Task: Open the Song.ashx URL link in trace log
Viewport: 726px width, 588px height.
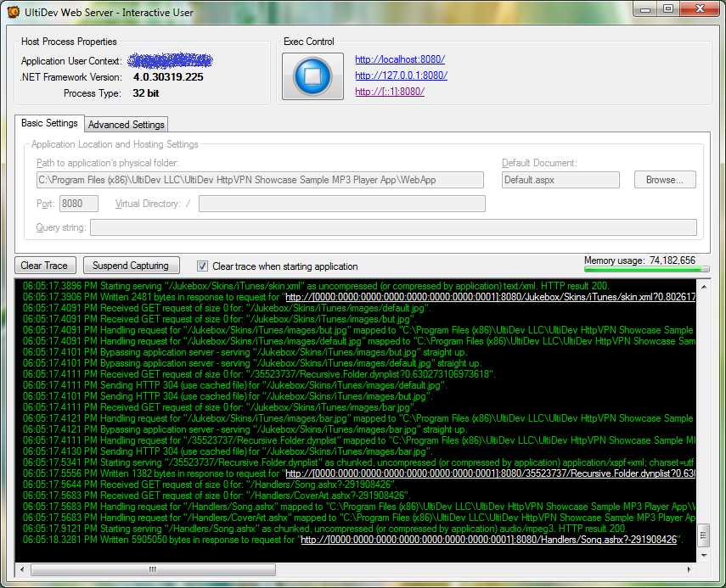Action: (489, 540)
